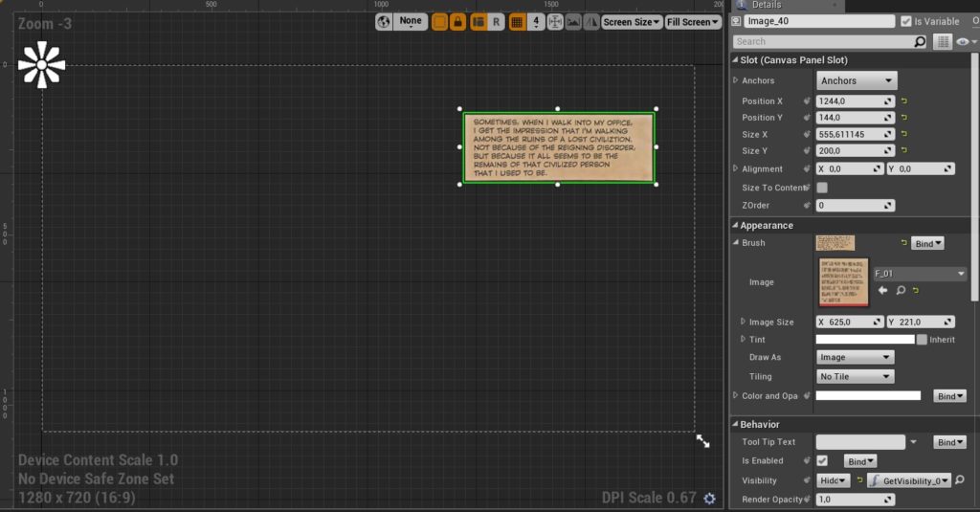Open the F_01 asset picker dropdown
Image resolution: width=980 pixels, height=512 pixels.
tap(920, 273)
